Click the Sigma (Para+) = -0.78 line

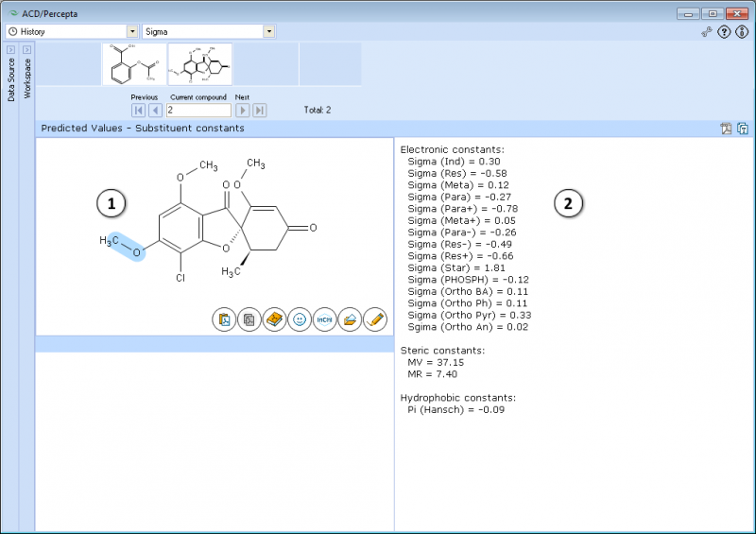tap(463, 209)
